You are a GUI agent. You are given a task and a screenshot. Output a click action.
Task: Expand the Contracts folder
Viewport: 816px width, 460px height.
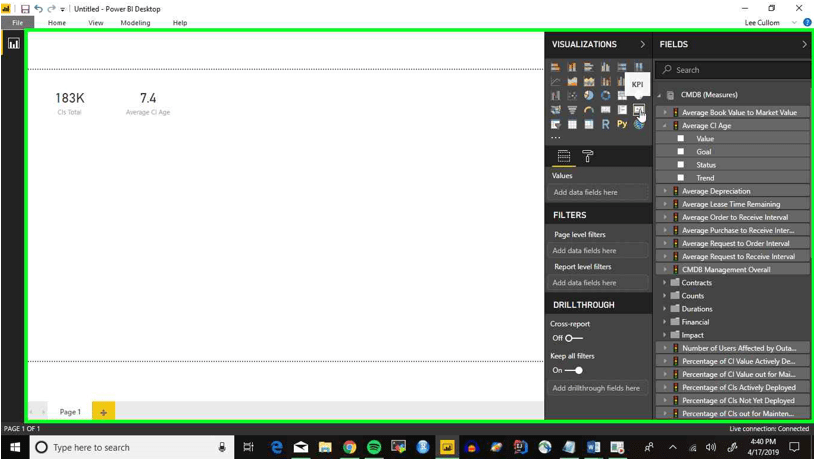point(665,283)
